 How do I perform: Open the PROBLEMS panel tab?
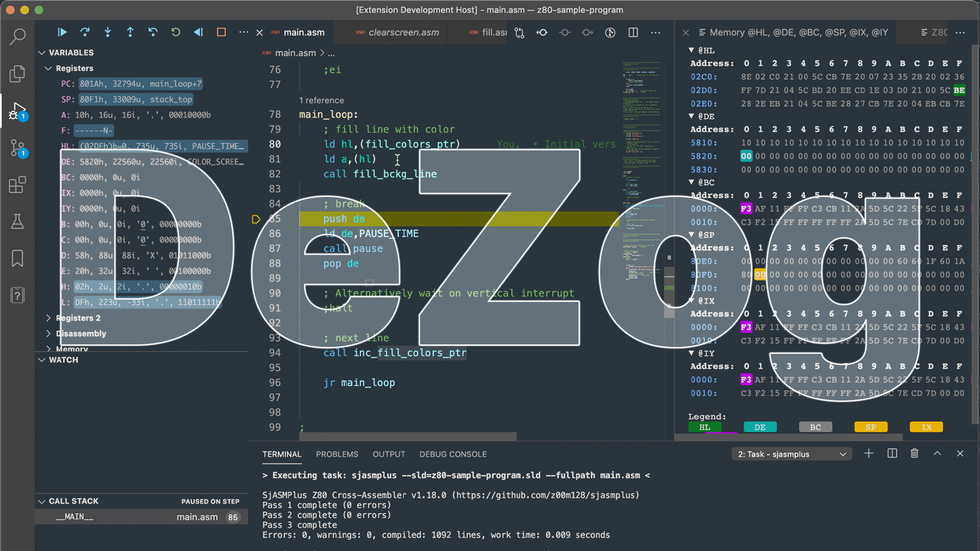click(337, 454)
